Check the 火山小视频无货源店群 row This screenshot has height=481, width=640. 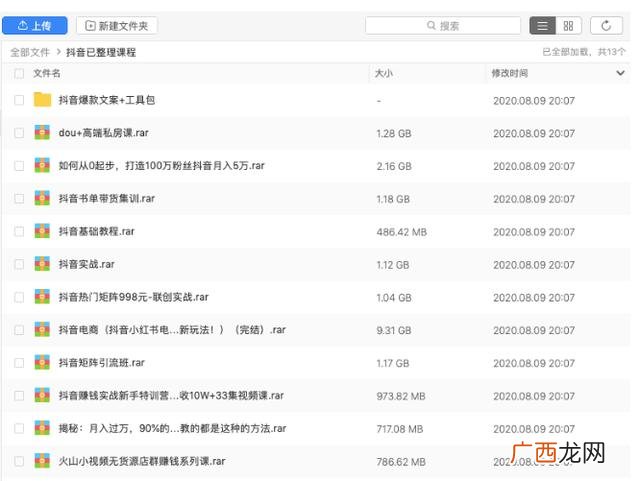[19, 461]
